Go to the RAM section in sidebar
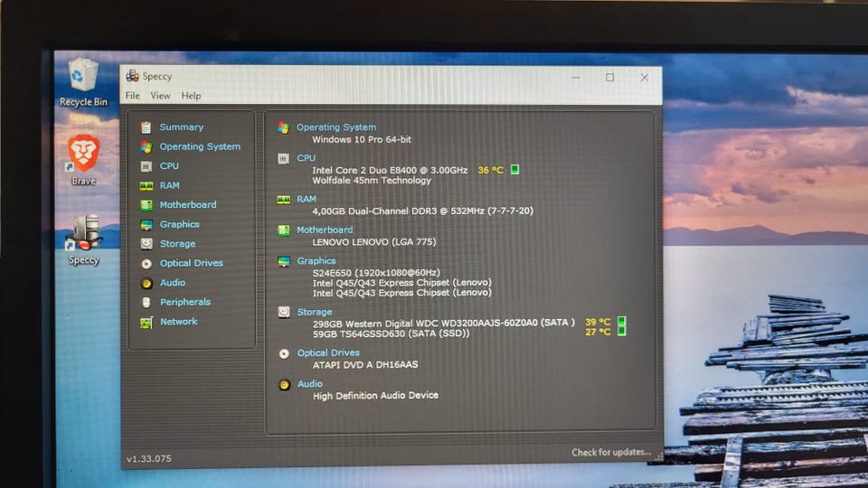Screen dimensions: 868x488 (x=169, y=185)
